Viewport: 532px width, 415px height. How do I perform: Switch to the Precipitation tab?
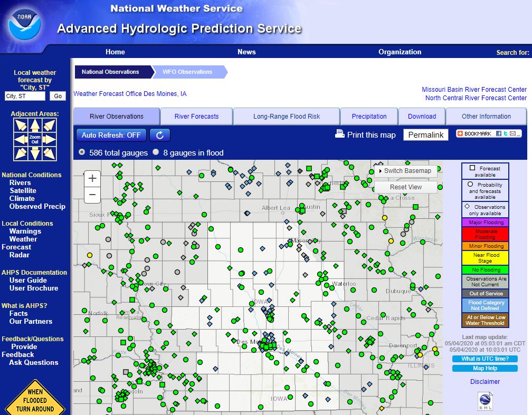369,117
